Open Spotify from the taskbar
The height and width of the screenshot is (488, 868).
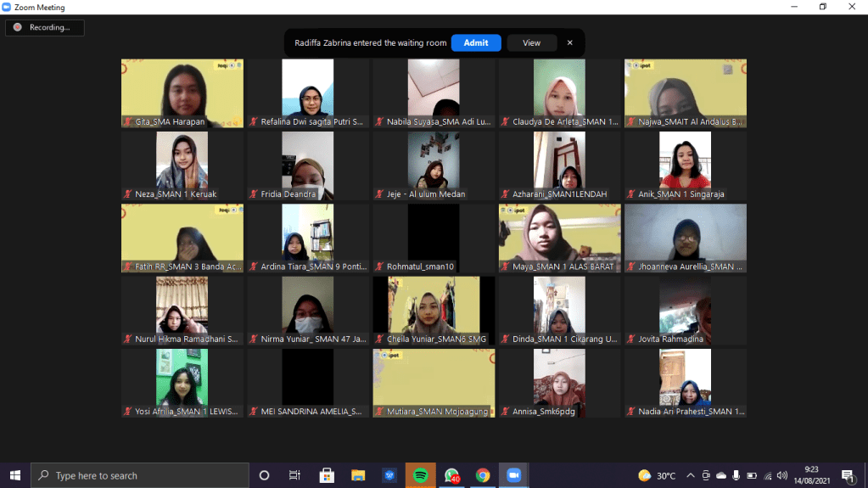pos(420,475)
